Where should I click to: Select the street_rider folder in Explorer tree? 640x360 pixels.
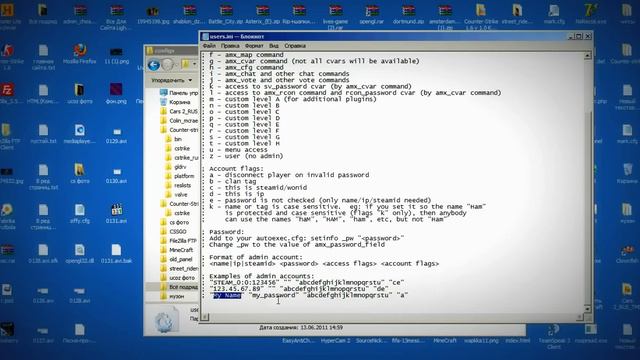click(179, 269)
